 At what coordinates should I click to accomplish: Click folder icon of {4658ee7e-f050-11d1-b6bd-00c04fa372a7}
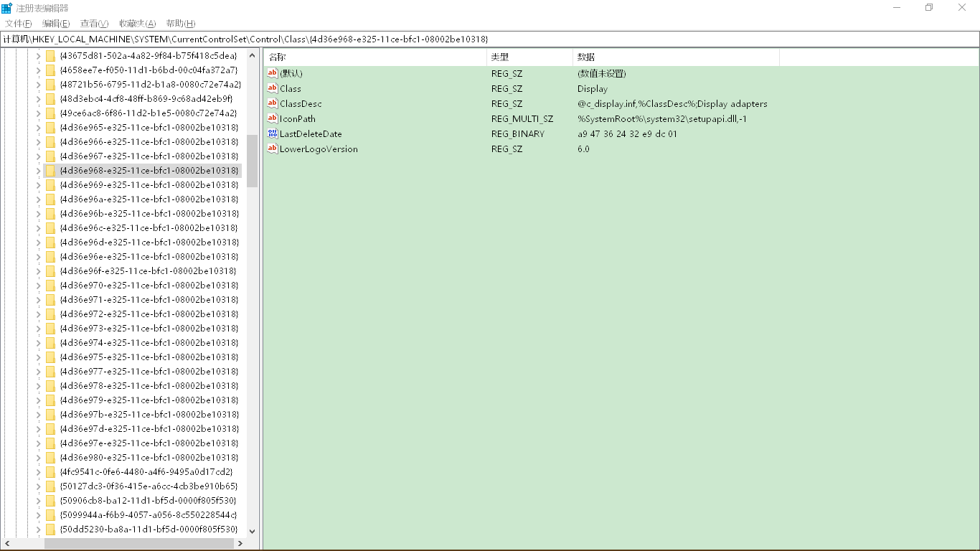[50, 70]
